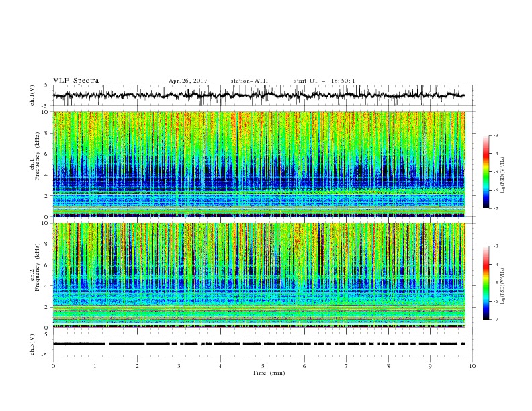The image size is (532, 411).
Task: Click the time axis tick label '8'
Action: (x=388, y=366)
